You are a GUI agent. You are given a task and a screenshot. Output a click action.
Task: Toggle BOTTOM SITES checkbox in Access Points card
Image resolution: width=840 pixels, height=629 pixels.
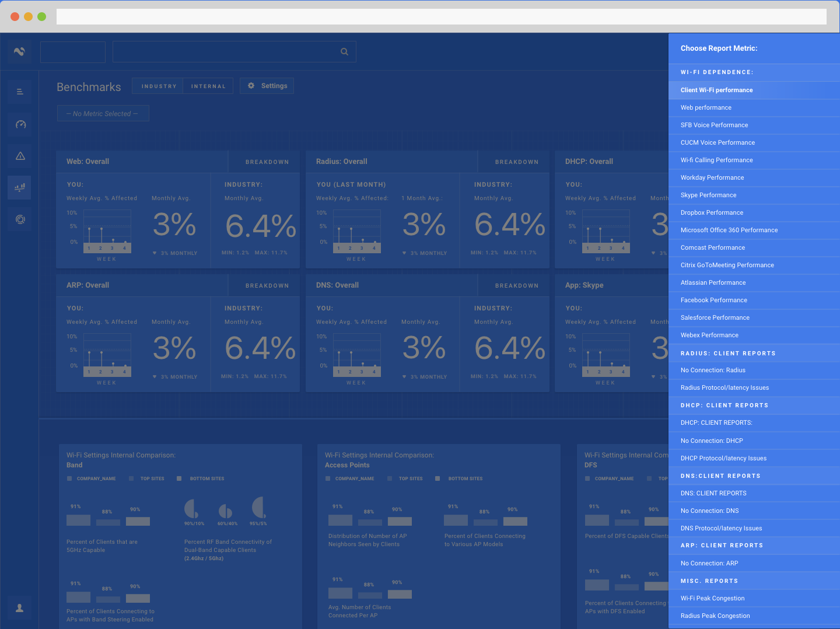pyautogui.click(x=437, y=478)
